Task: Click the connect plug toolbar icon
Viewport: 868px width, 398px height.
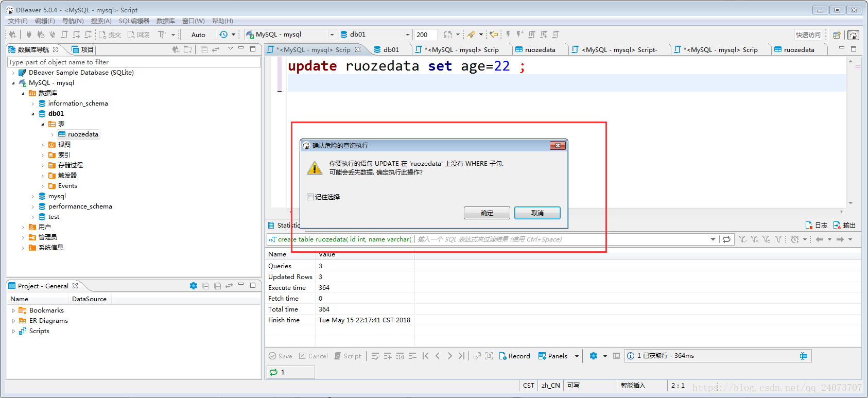Action: (29, 34)
